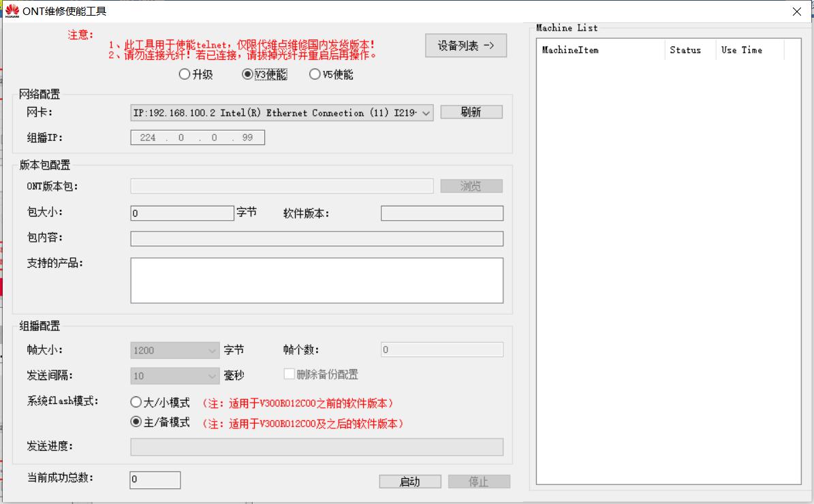Image resolution: width=814 pixels, height=504 pixels.
Task: Click the 发送进度 progress bar
Action: 317,447
